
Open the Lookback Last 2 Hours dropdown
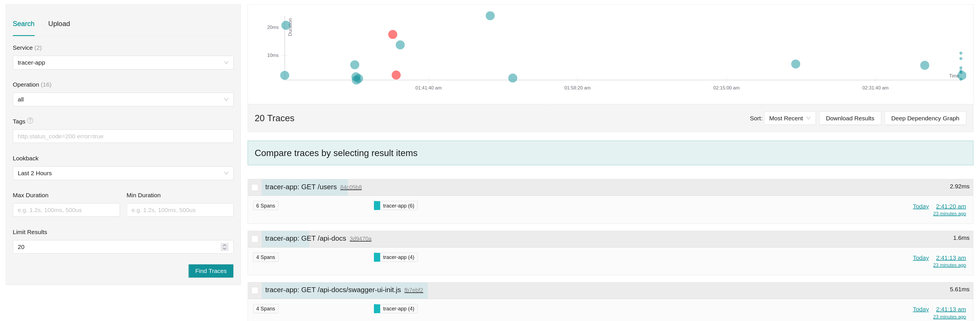(123, 173)
